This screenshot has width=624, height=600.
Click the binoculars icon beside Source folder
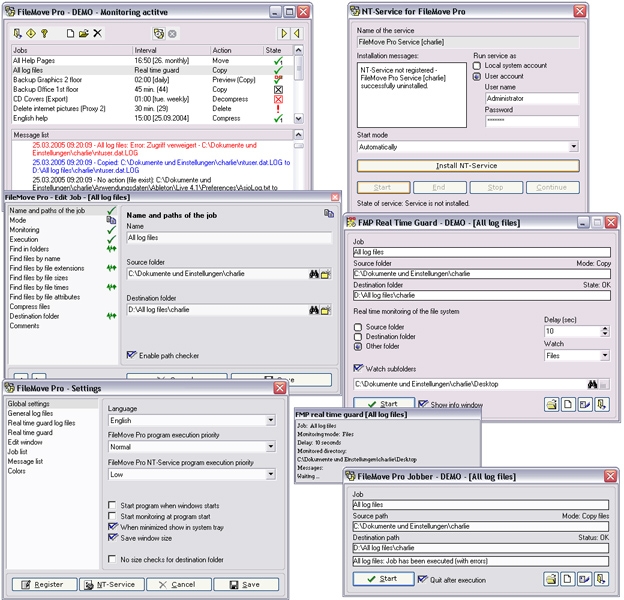pyautogui.click(x=313, y=274)
